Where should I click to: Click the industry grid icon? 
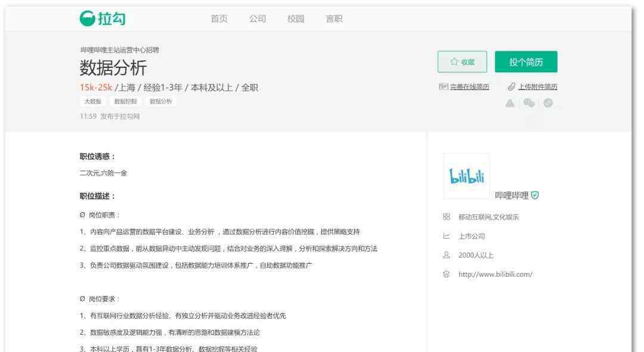coord(447,217)
